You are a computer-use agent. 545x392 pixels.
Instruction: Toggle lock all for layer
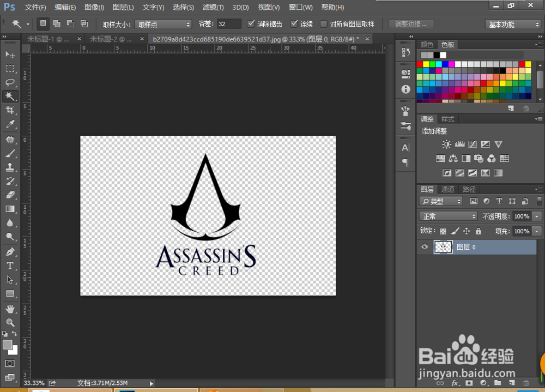479,231
